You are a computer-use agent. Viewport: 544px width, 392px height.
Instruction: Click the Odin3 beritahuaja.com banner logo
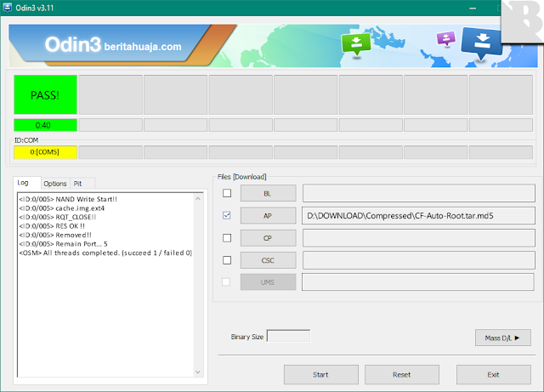(113, 45)
